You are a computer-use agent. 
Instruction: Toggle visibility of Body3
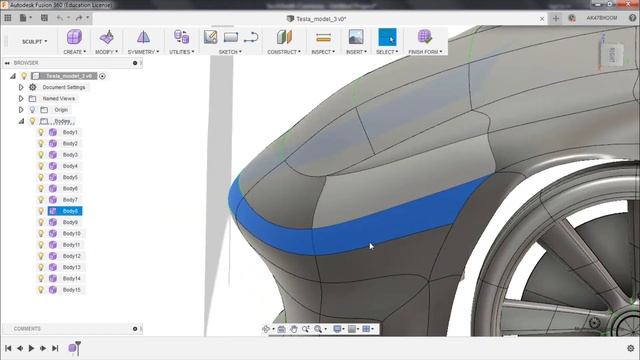coord(41,155)
